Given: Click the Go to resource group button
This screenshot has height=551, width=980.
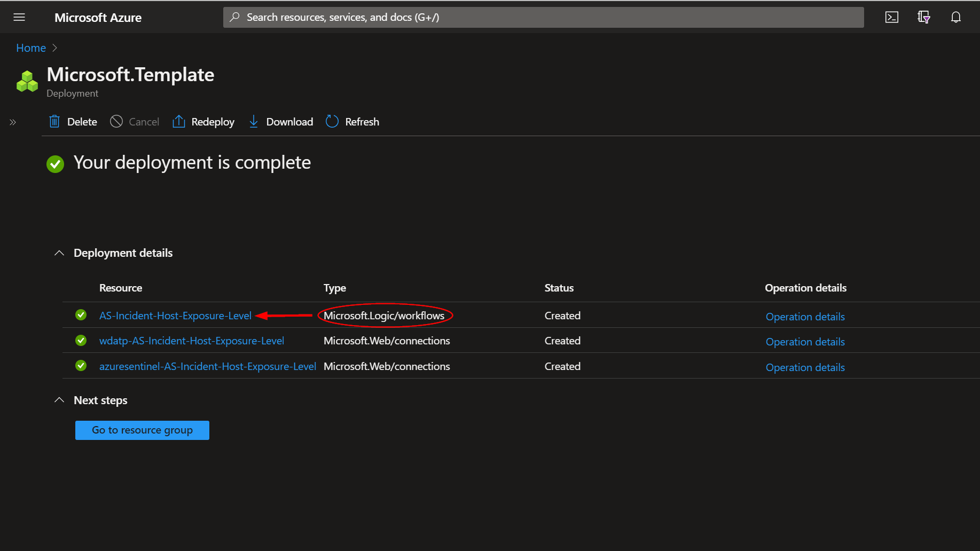Looking at the screenshot, I should (142, 430).
